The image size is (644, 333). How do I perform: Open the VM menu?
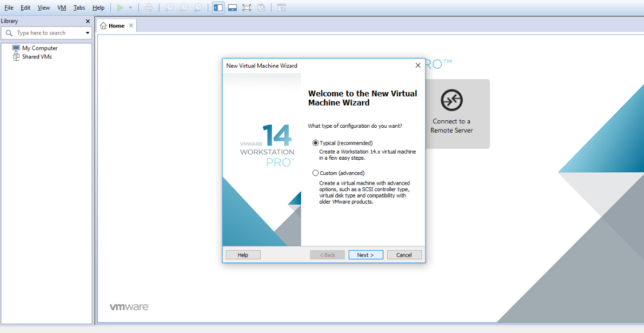pyautogui.click(x=61, y=8)
